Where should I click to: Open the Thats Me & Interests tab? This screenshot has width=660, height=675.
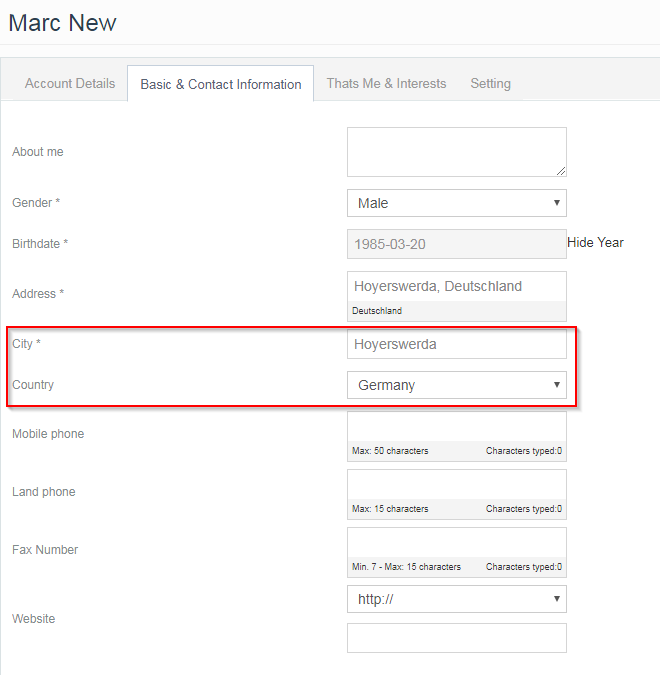[x=386, y=84]
